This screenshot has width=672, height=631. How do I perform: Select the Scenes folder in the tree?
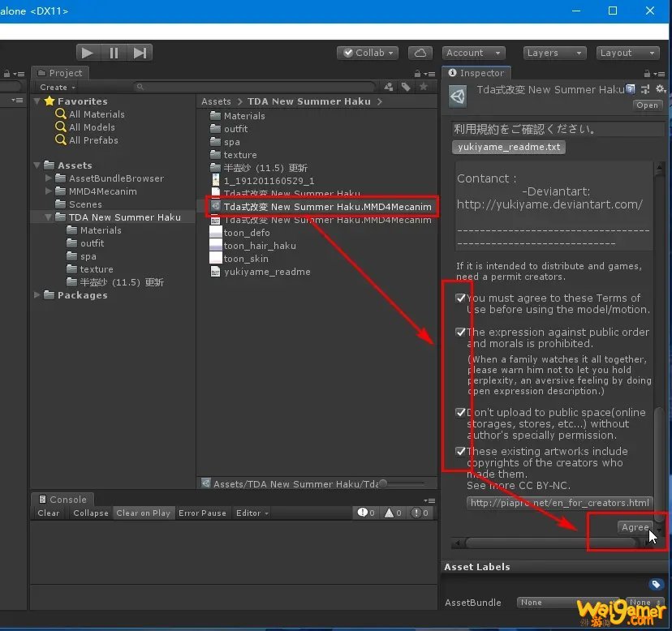point(85,204)
